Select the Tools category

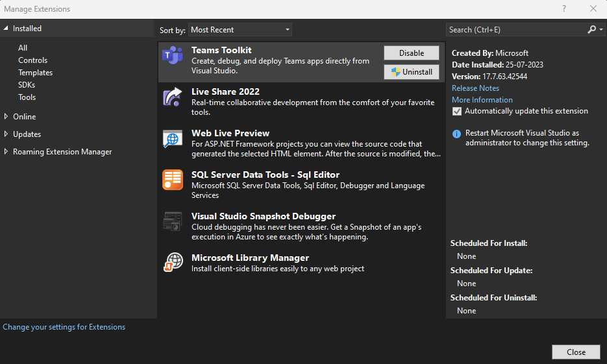point(27,97)
